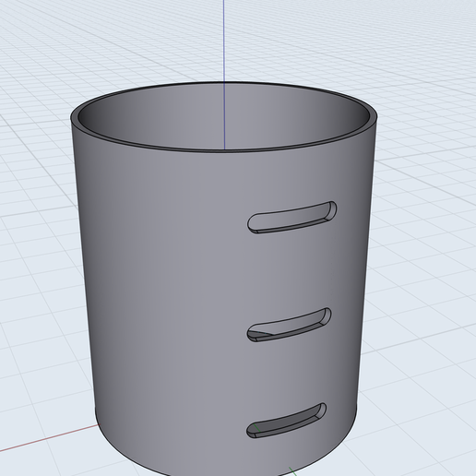Click the green Y axis line near the cylinder base
Image resolution: width=476 pixels, height=476 pixels.
(292, 471)
